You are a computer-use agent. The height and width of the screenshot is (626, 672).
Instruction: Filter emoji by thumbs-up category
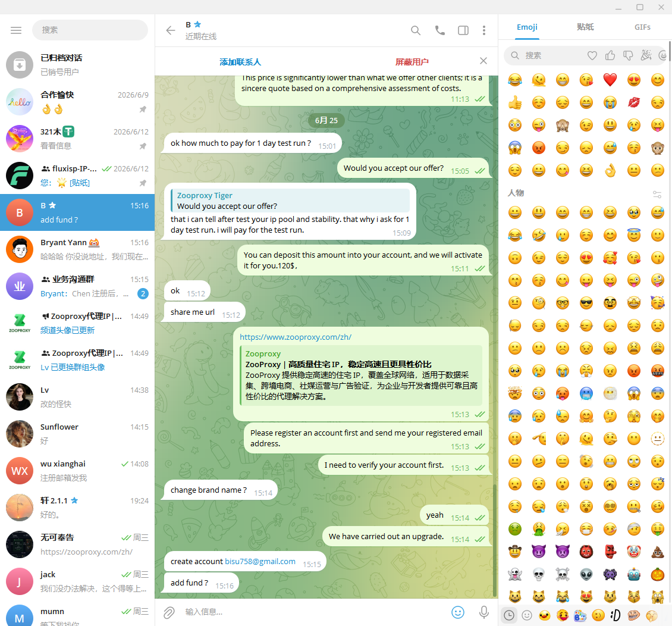click(610, 55)
